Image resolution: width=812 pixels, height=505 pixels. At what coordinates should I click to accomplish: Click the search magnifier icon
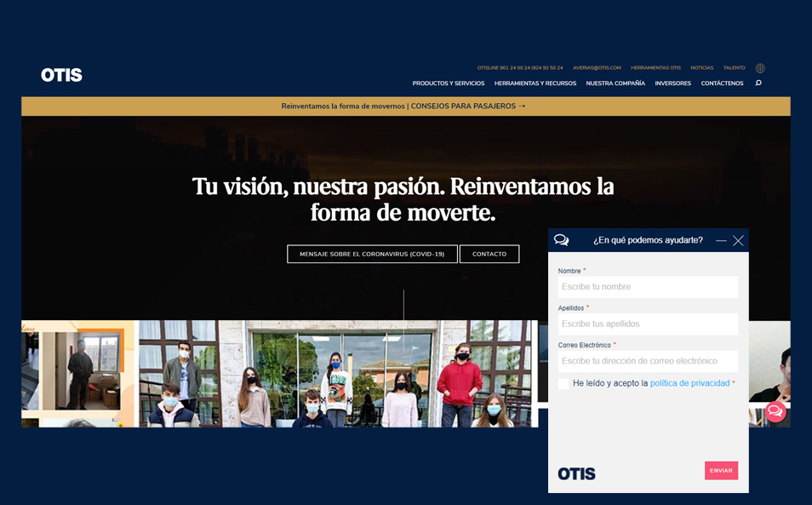pyautogui.click(x=758, y=83)
